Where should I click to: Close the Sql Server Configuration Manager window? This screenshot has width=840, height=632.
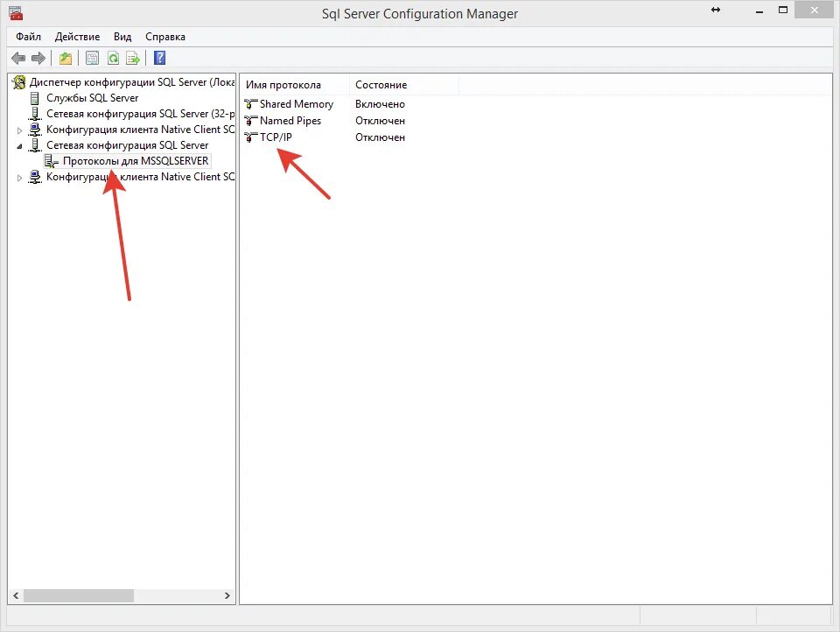(x=815, y=11)
